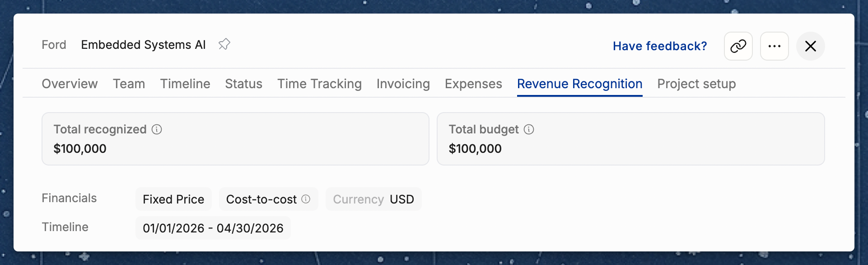Open the Time Tracking tab
868x265 pixels.
point(319,84)
